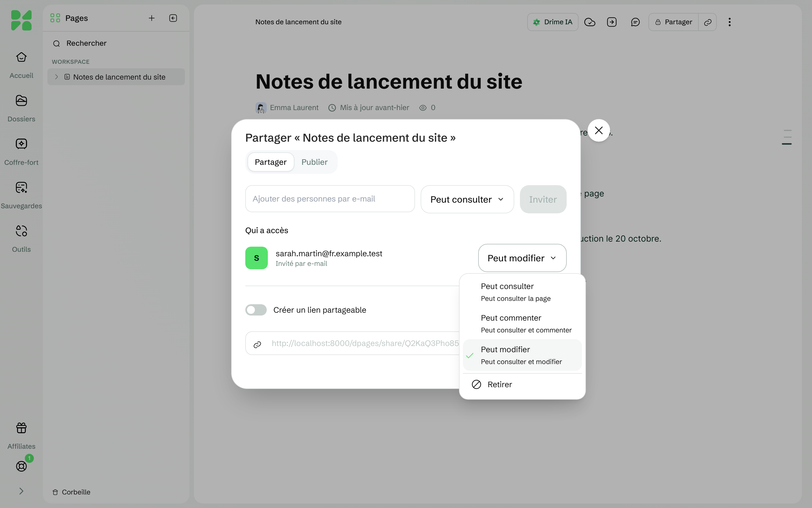The image size is (812, 508).
Task: Click the clock icon near Mis à jour
Action: point(332,108)
